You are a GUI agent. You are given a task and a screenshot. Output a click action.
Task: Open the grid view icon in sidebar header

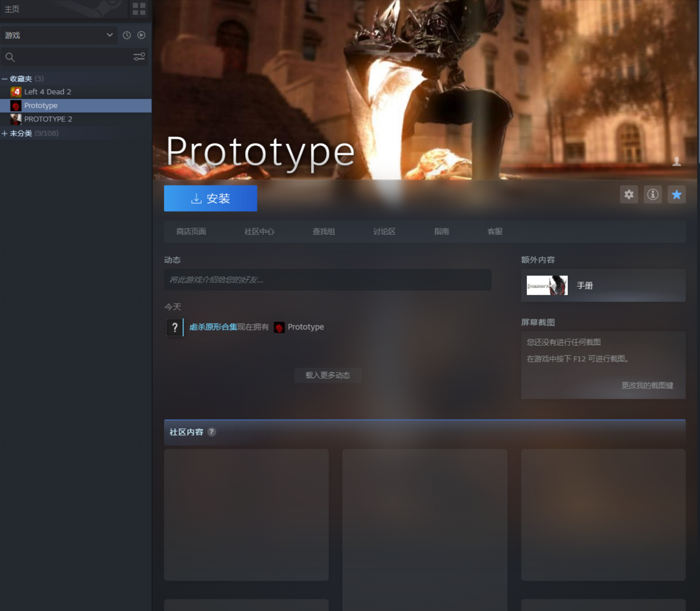139,8
